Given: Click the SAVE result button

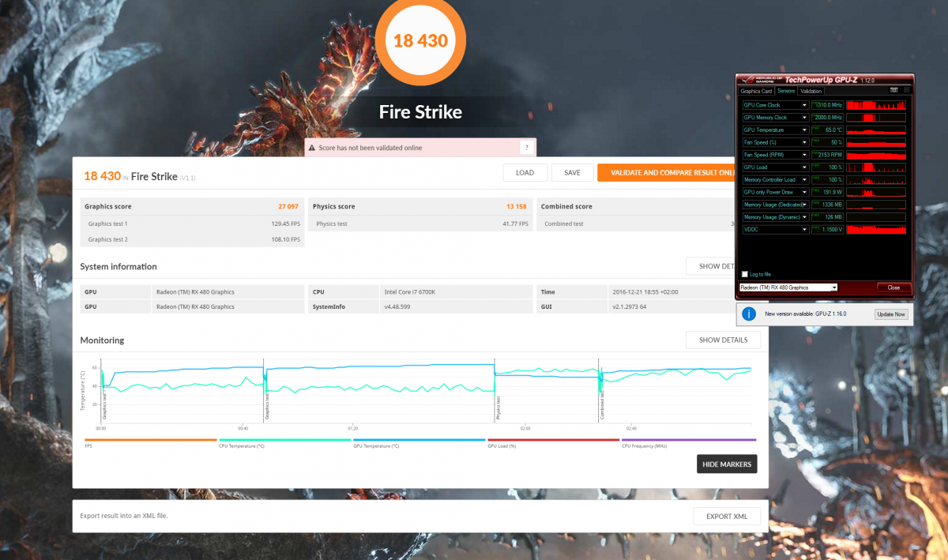Looking at the screenshot, I should click(x=573, y=173).
